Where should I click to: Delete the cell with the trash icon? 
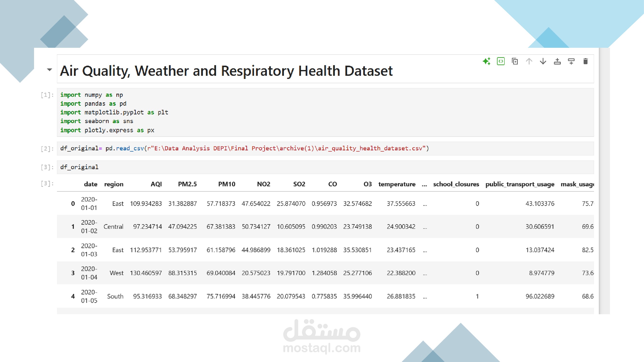[586, 61]
